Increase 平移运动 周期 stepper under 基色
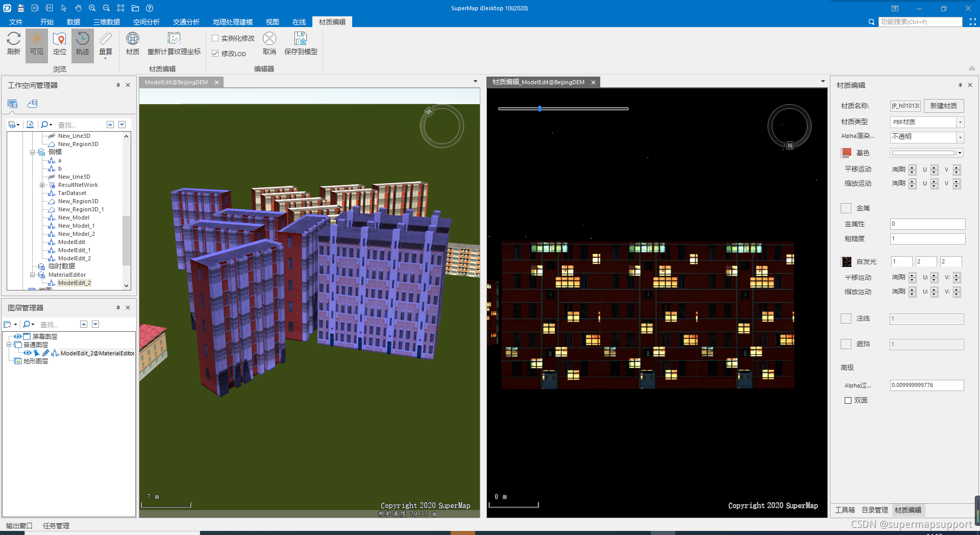Viewport: 980px width, 535px height. (x=912, y=167)
